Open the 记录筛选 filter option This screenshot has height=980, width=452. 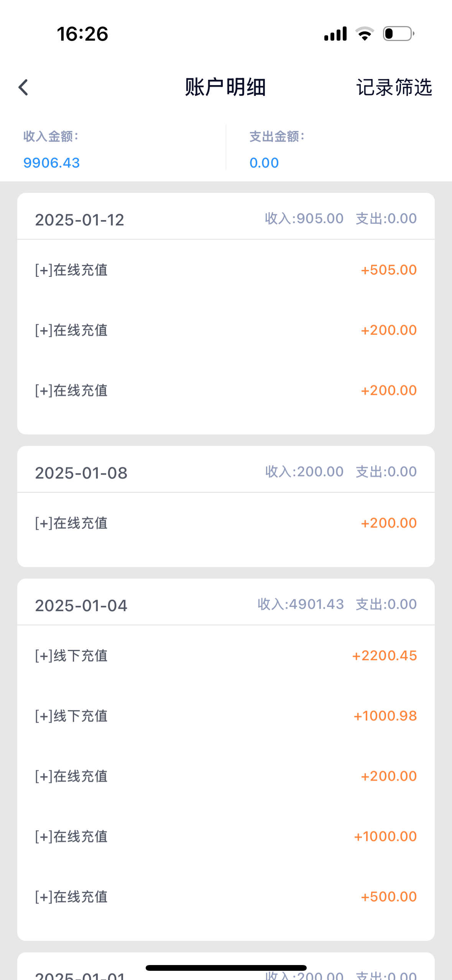pyautogui.click(x=394, y=87)
